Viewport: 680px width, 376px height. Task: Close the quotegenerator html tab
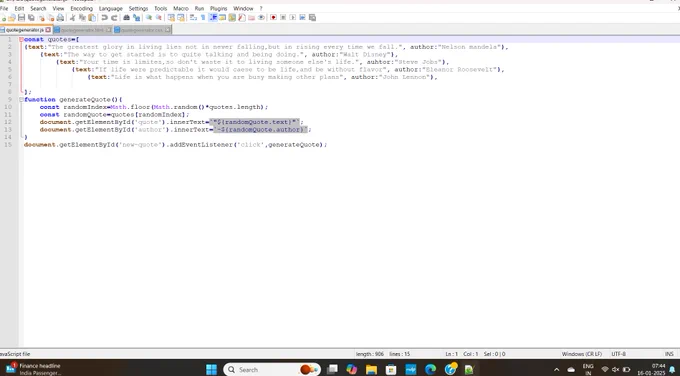pyautogui.click(x=108, y=30)
